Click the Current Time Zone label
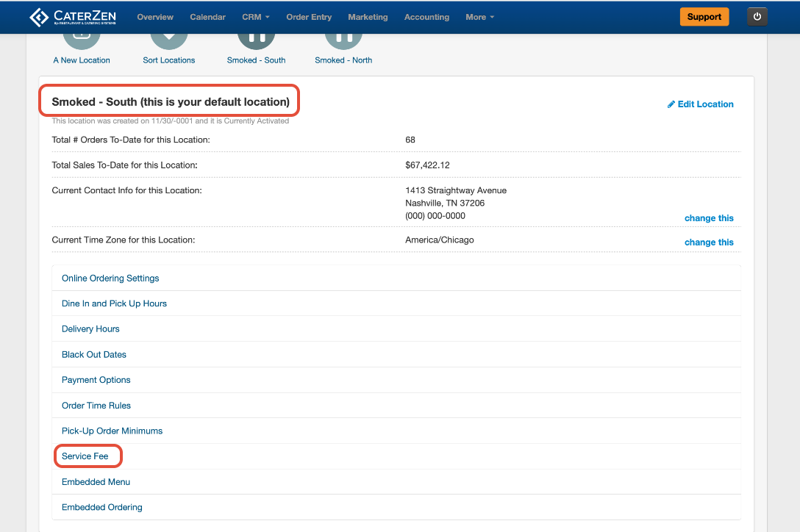 (124, 240)
